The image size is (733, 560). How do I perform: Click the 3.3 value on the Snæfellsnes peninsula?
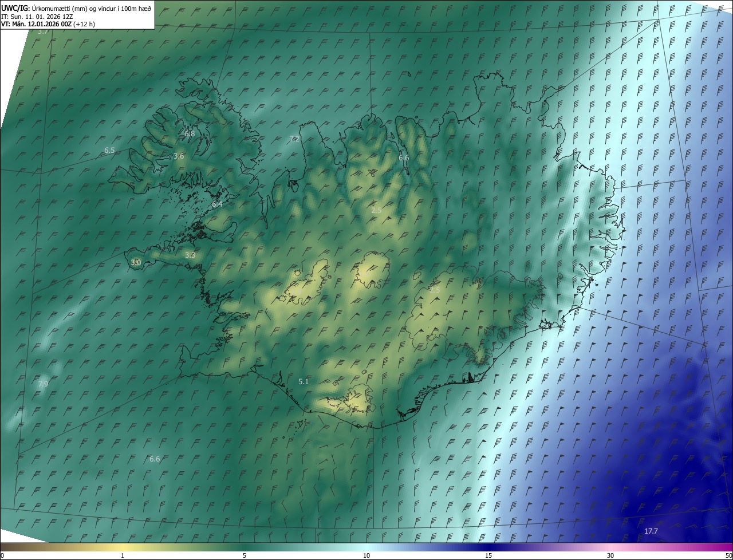tap(190, 255)
